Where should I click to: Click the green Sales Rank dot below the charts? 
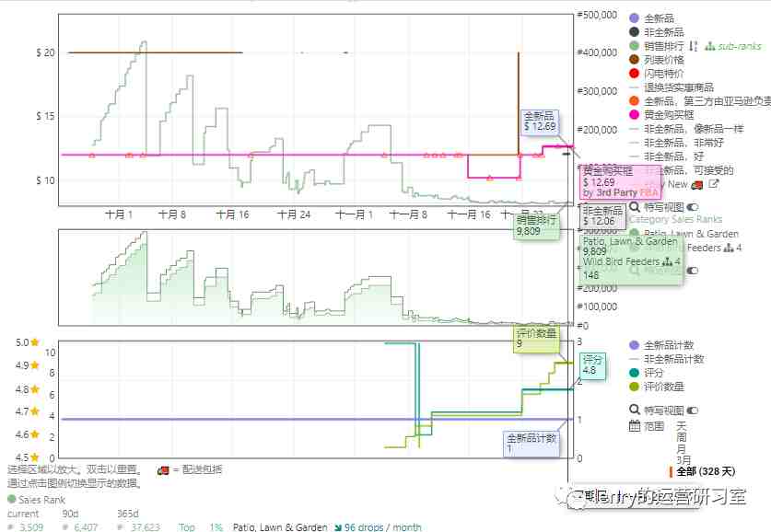[12, 499]
